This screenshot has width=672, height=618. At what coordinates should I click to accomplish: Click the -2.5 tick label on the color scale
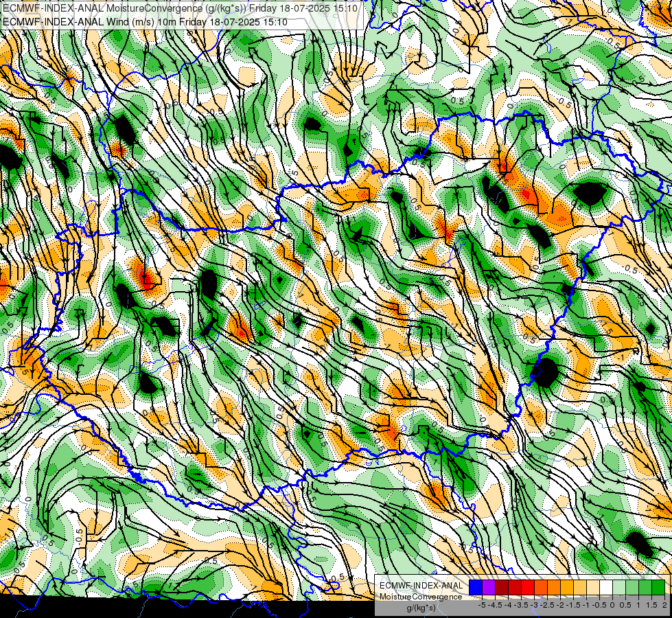(547, 605)
